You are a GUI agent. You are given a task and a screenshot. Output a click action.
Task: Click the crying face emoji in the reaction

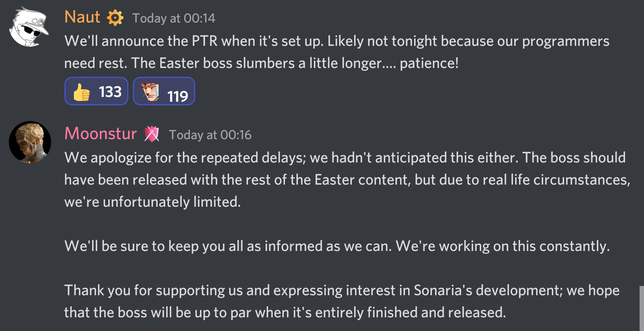[x=151, y=92]
